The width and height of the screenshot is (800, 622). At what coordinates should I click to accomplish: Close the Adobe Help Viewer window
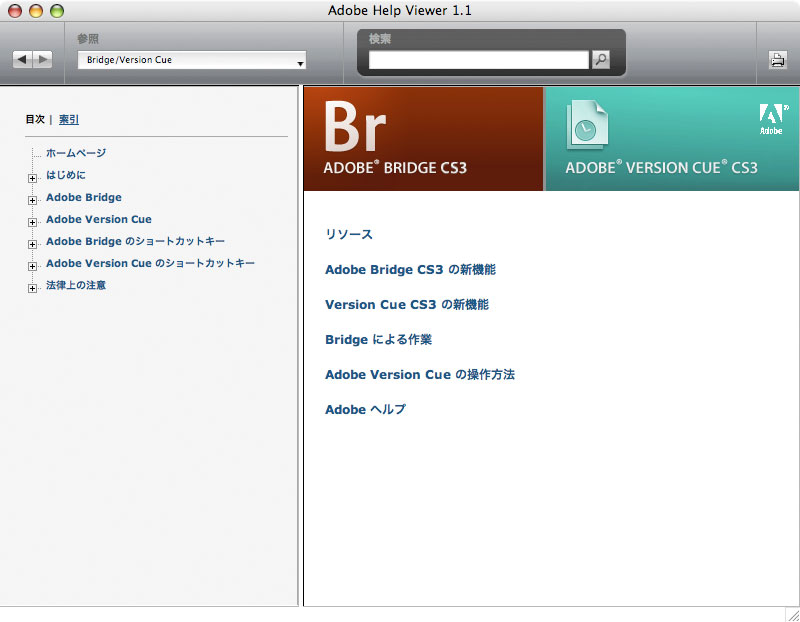15,11
